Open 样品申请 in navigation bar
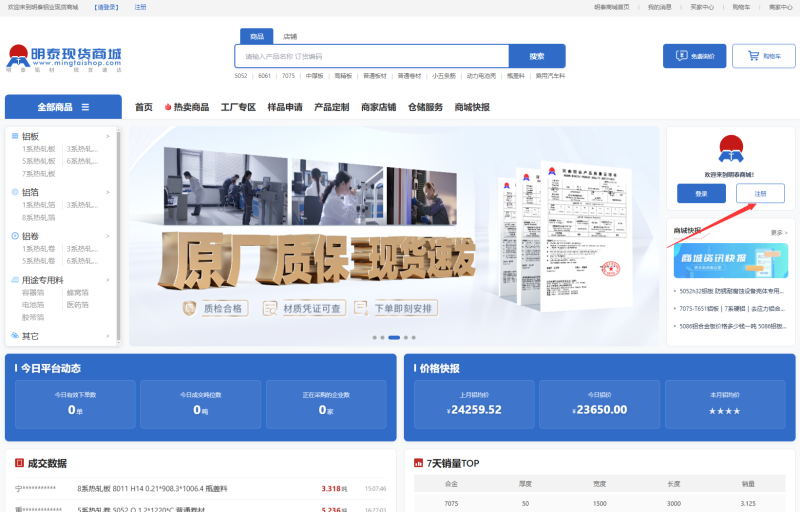 point(285,107)
